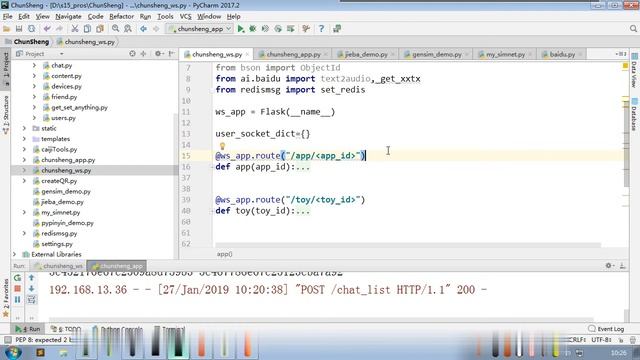Open the Project view dropdown
This screenshot has width=640, height=360.
click(x=61, y=54)
